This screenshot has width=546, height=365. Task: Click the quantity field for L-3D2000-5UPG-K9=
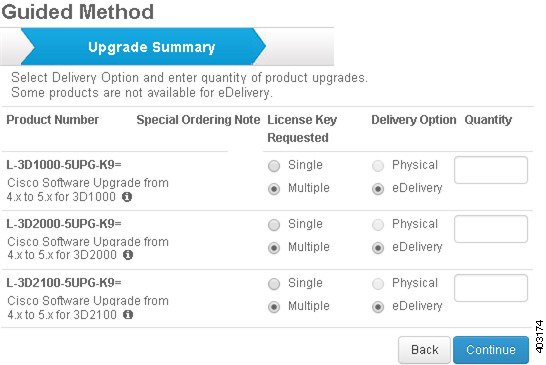pos(491,229)
